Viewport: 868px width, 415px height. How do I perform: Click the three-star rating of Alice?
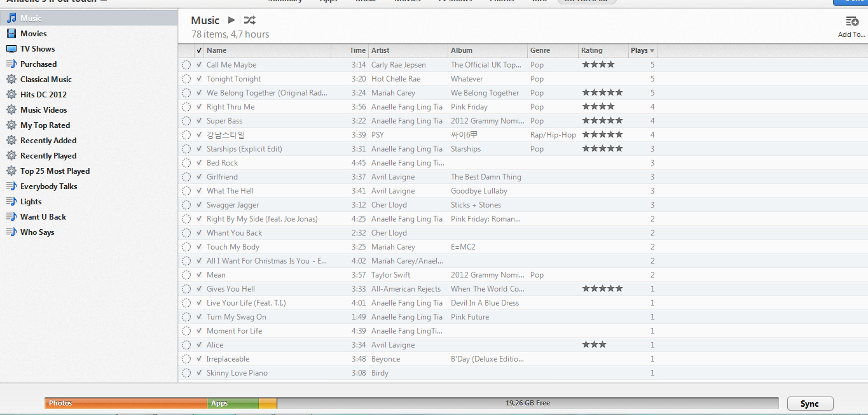[594, 344]
